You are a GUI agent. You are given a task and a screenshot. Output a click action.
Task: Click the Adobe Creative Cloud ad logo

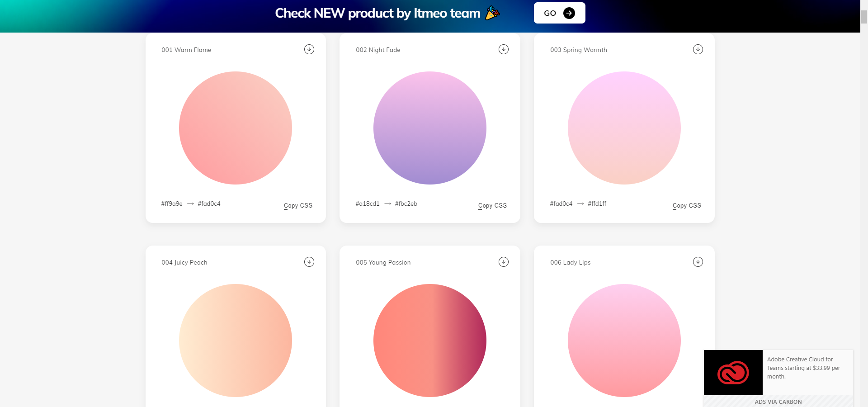(x=733, y=372)
